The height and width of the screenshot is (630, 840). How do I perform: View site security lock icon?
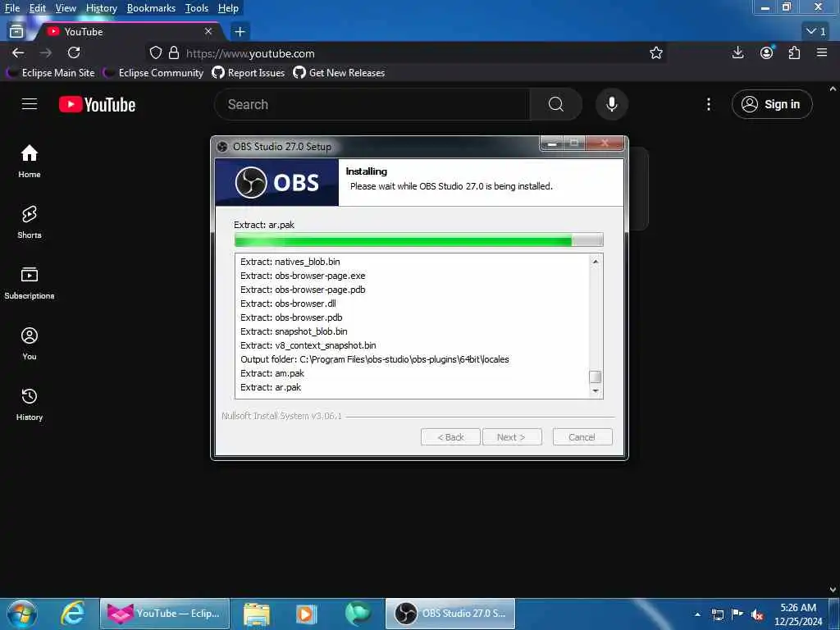click(x=174, y=52)
